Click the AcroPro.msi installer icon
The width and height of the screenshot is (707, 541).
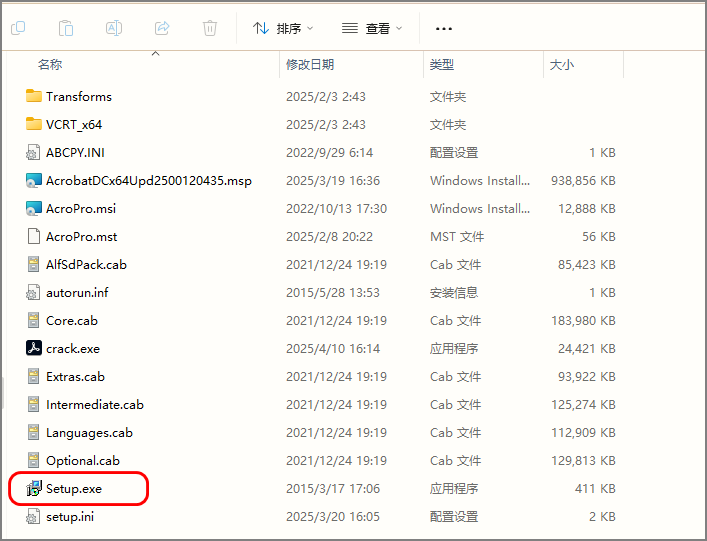(34, 208)
